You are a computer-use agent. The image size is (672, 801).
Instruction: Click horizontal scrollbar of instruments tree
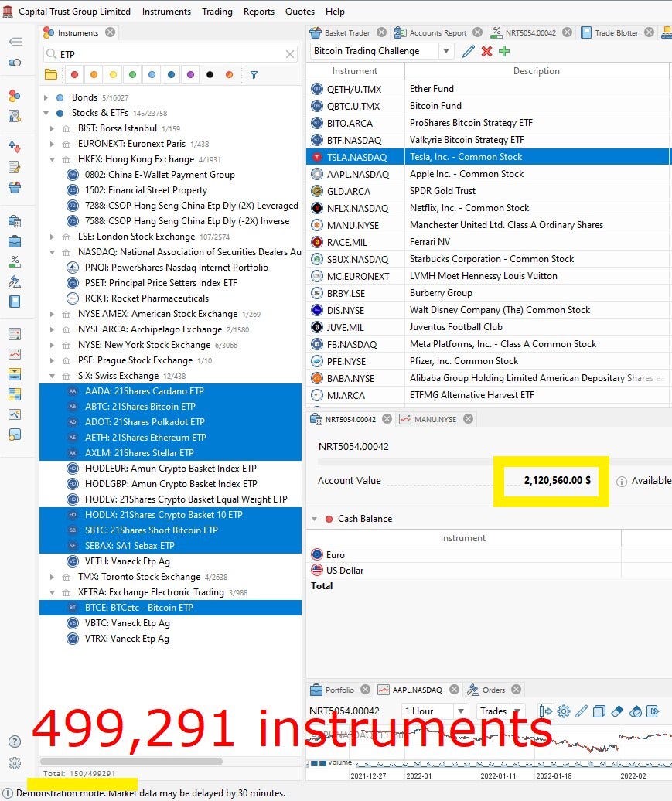pos(131,761)
